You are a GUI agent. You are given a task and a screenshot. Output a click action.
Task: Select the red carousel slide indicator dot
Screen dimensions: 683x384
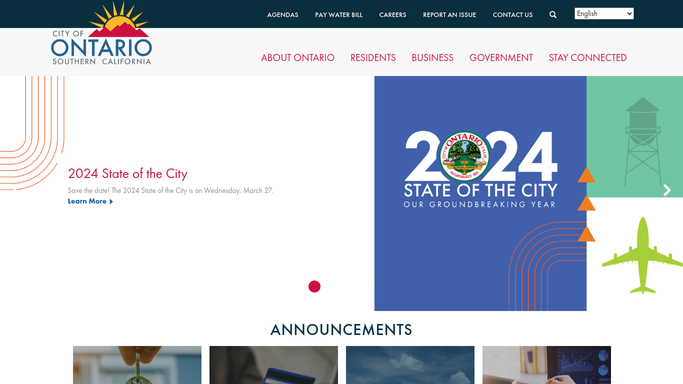click(x=314, y=286)
